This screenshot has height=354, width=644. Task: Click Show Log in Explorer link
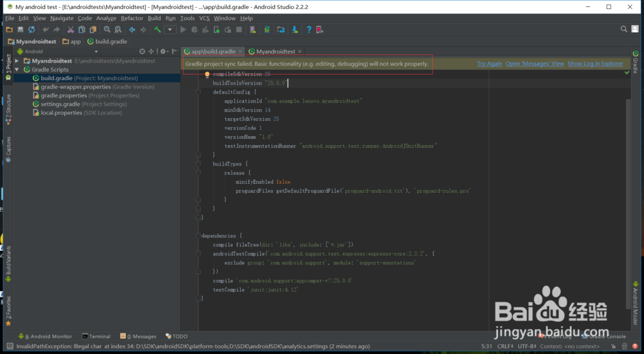coord(595,64)
